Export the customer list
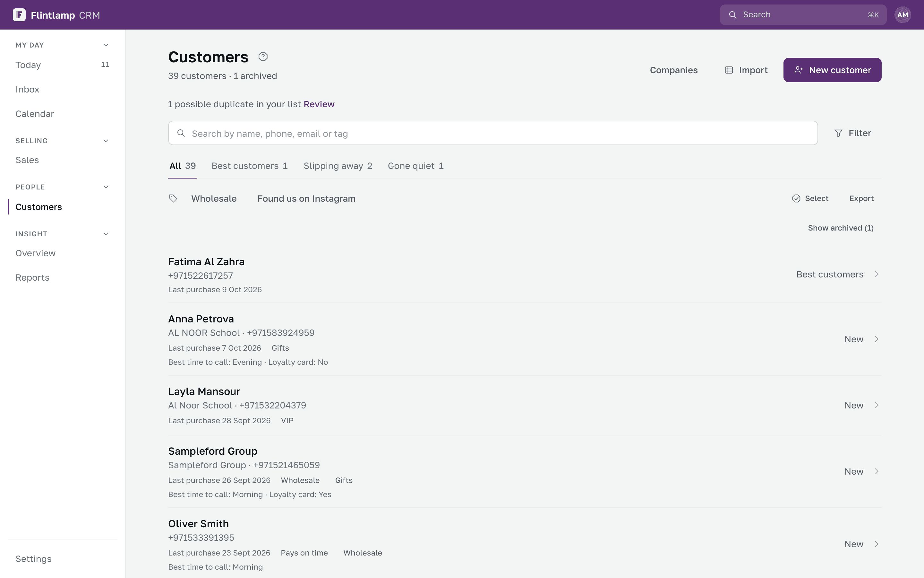 point(861,198)
